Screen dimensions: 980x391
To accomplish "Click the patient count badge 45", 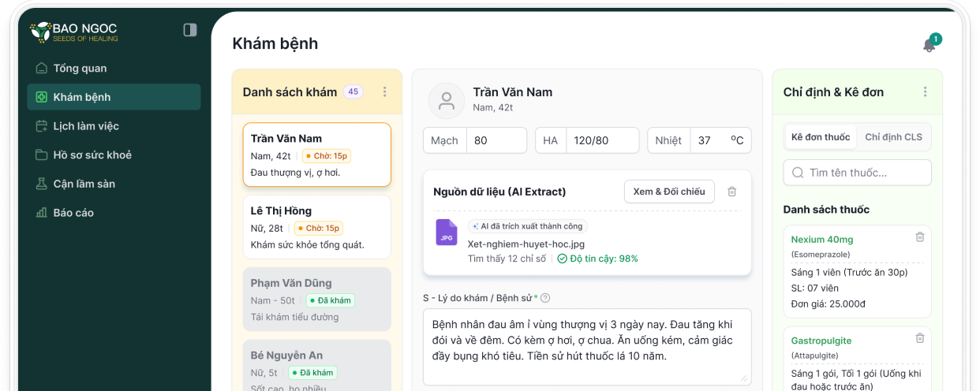I will click(353, 92).
